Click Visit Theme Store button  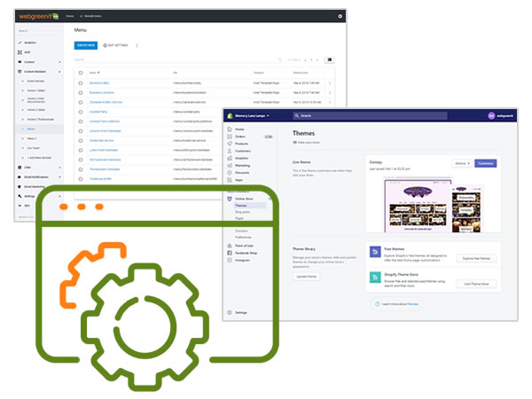476,284
